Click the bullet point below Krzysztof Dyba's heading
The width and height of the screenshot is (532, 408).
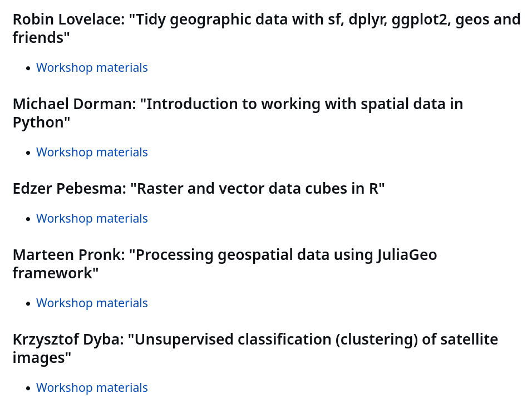[x=28, y=388]
